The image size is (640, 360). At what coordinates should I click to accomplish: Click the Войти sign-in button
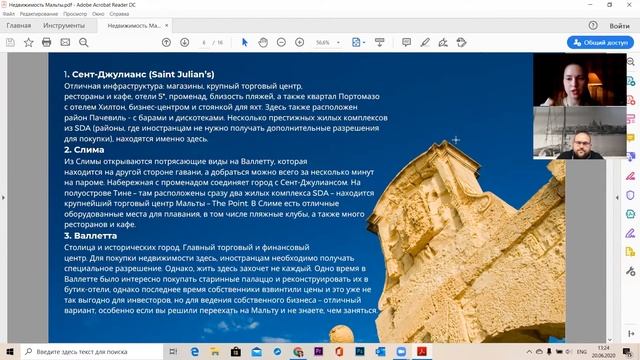(x=619, y=26)
